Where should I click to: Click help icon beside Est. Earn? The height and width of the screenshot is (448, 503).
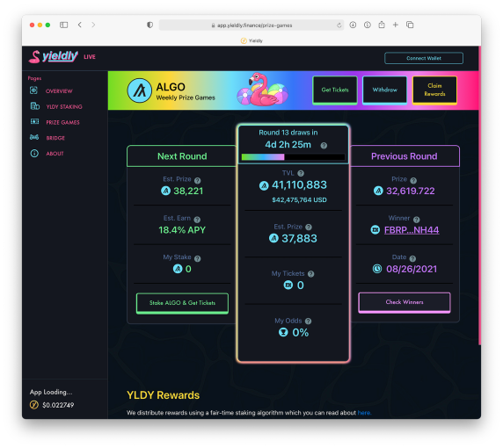click(x=197, y=220)
